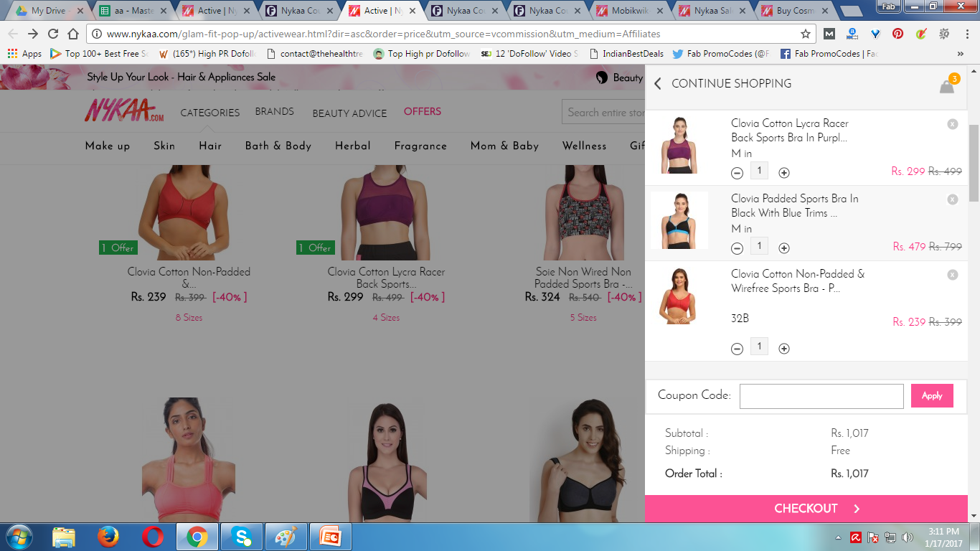This screenshot has height=551, width=980.
Task: Open cart thumbnail of red non-padded bra
Action: tap(679, 296)
